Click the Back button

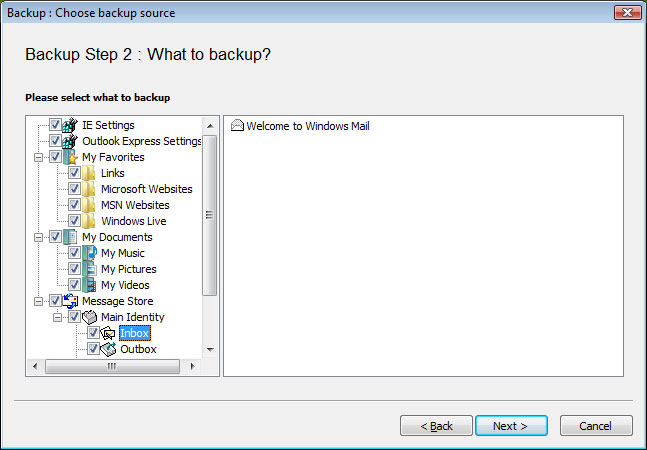(436, 426)
